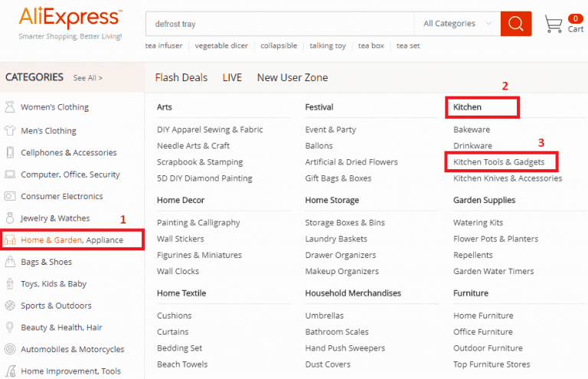Open the Garden Supplies section heading
588x379 pixels.
(484, 200)
